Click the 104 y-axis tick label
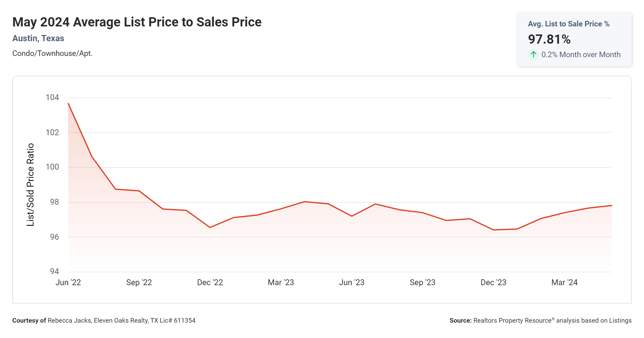The height and width of the screenshot is (338, 644). coord(52,98)
